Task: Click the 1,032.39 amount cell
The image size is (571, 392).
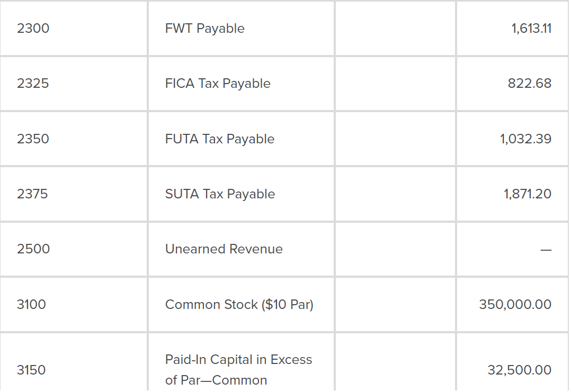Action: (x=525, y=139)
